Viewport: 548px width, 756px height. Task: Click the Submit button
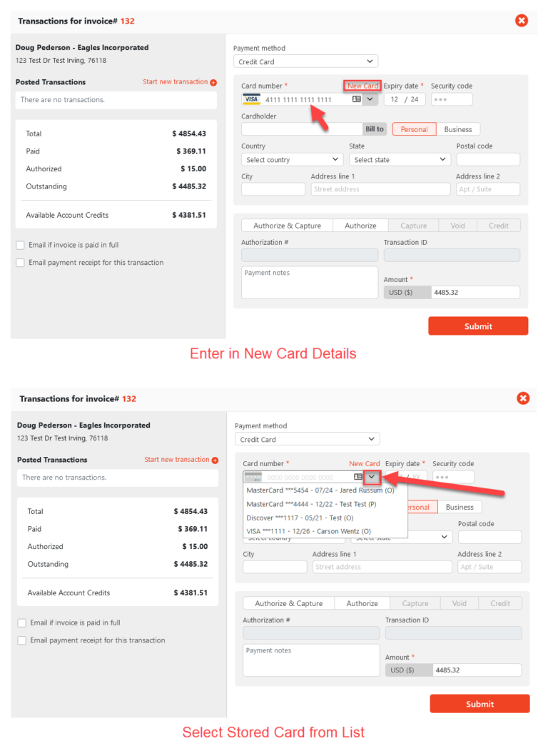coord(478,326)
